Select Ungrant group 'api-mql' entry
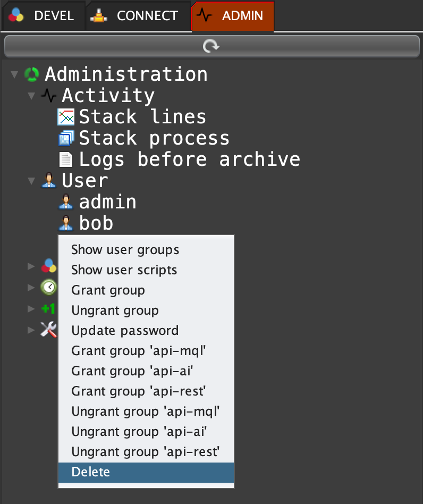Viewport: 423px width, 504px height. (145, 411)
